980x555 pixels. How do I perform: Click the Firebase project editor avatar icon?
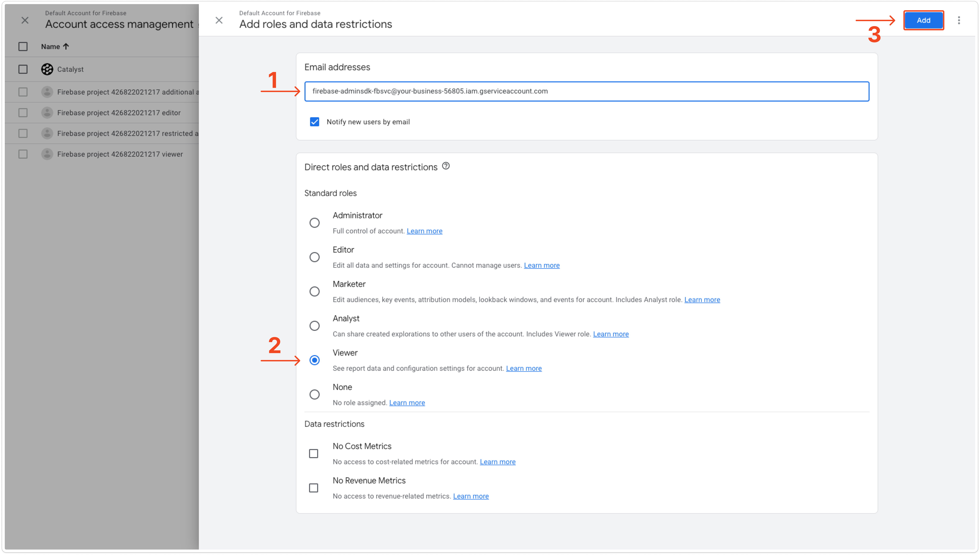(47, 113)
